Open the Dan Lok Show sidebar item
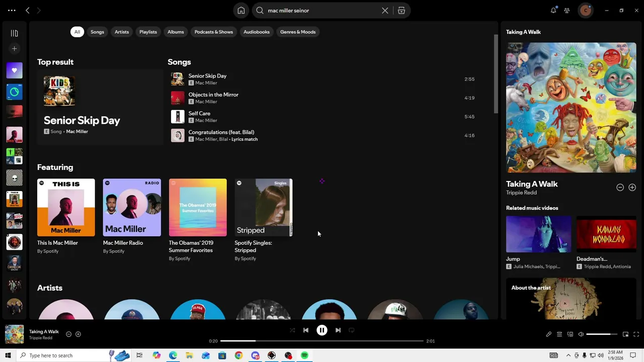 point(14,264)
